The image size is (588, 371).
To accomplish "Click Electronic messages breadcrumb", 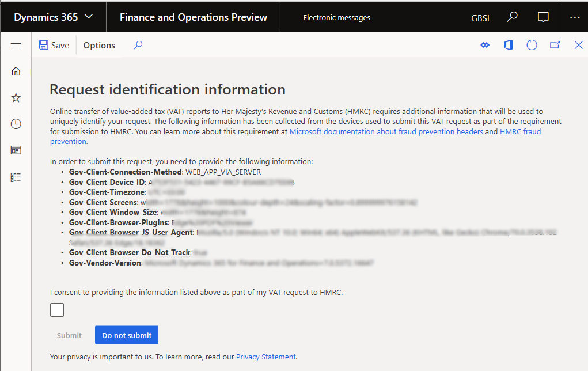I will tap(336, 18).
